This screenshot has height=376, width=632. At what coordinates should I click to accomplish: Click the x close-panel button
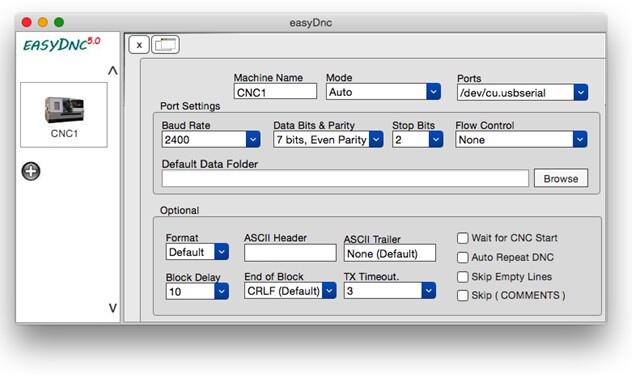pos(139,45)
